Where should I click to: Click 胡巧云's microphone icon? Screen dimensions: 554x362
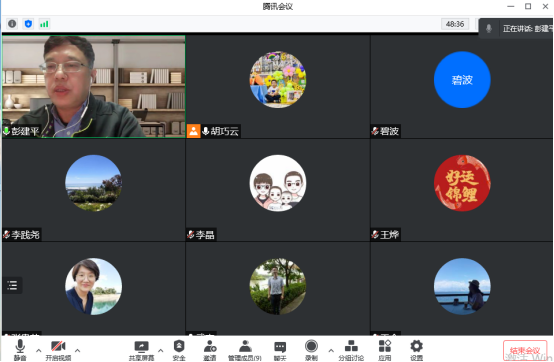coord(206,131)
